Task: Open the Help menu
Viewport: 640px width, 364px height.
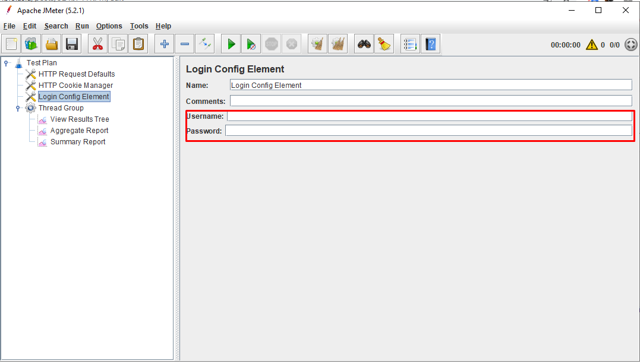Action: coord(163,26)
